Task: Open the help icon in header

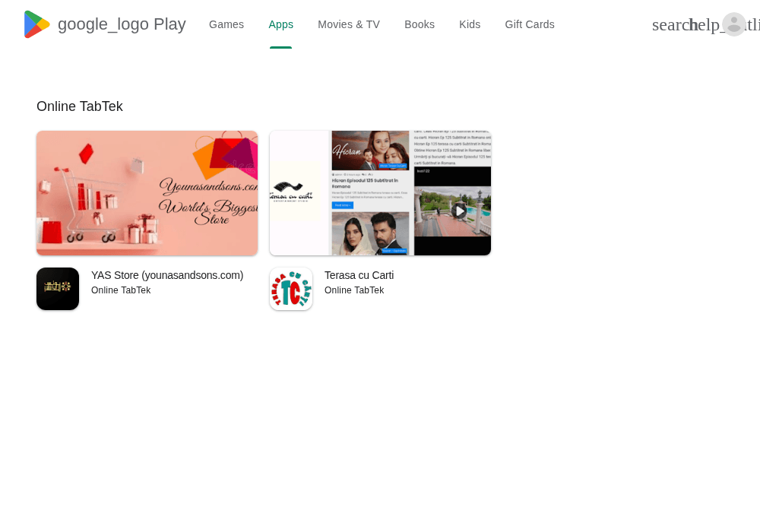Action: pyautogui.click(x=706, y=25)
